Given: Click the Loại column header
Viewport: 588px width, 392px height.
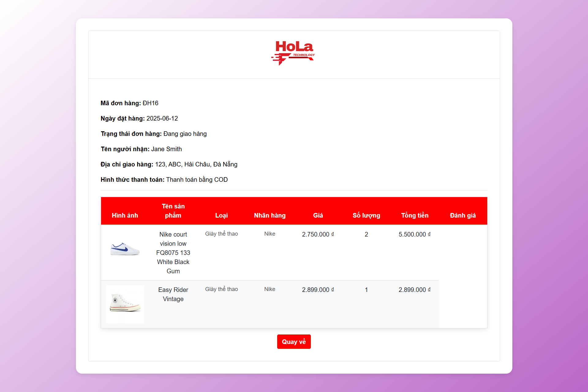Looking at the screenshot, I should (221, 215).
